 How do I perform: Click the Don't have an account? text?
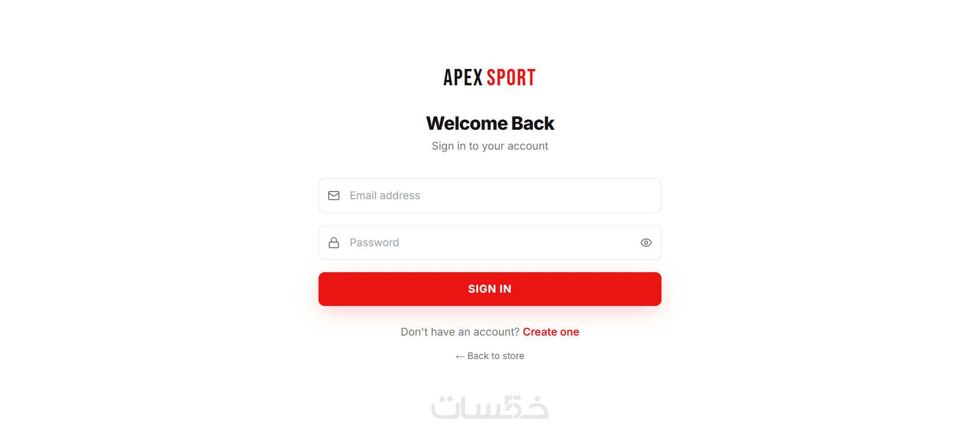click(460, 332)
